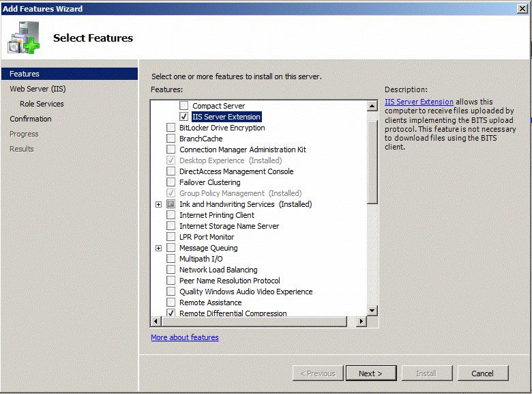532x394 pixels.
Task: Click the horizontal scroll right arrow
Action: (361, 321)
